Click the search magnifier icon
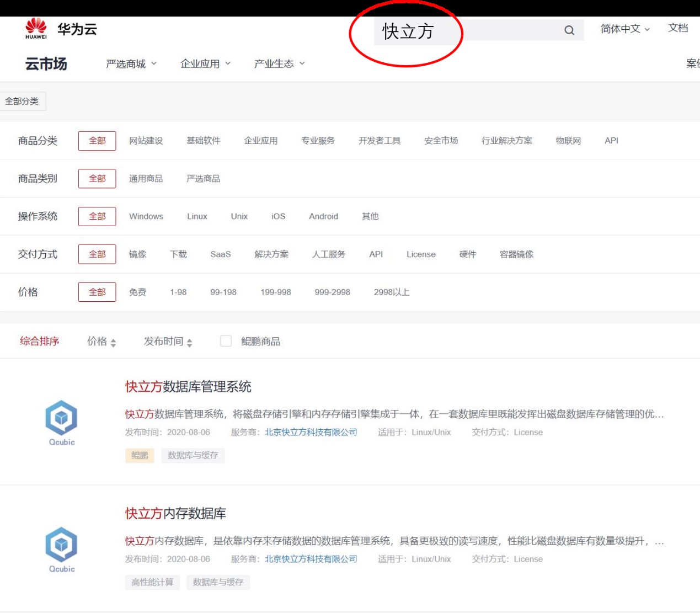Image resolution: width=700 pixels, height=613 pixels. (569, 30)
